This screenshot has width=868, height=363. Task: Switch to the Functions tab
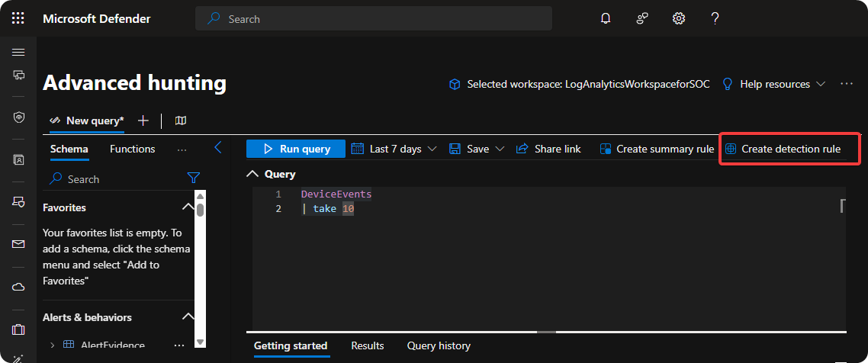click(x=132, y=149)
